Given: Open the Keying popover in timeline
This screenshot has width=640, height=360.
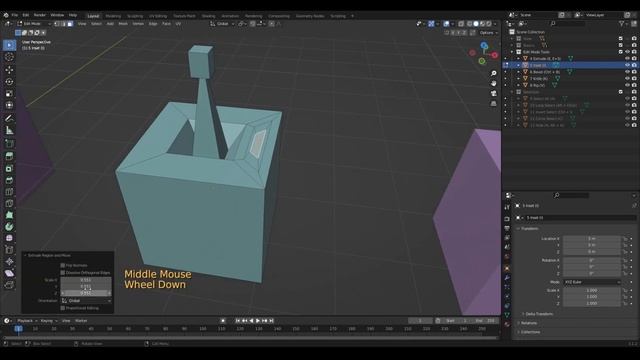Looking at the screenshot, I should tap(49, 321).
